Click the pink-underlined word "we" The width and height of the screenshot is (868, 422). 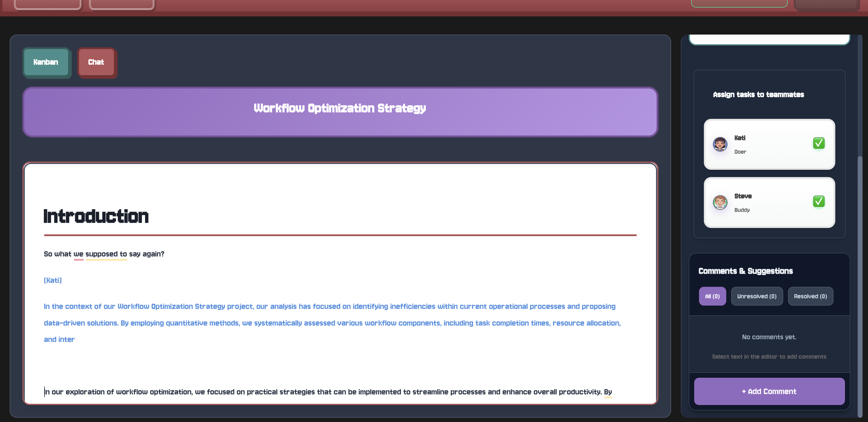pos(78,254)
